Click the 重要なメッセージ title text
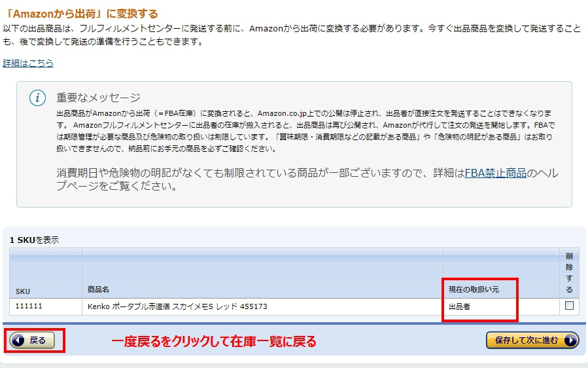This screenshot has height=368, width=588. (x=98, y=98)
